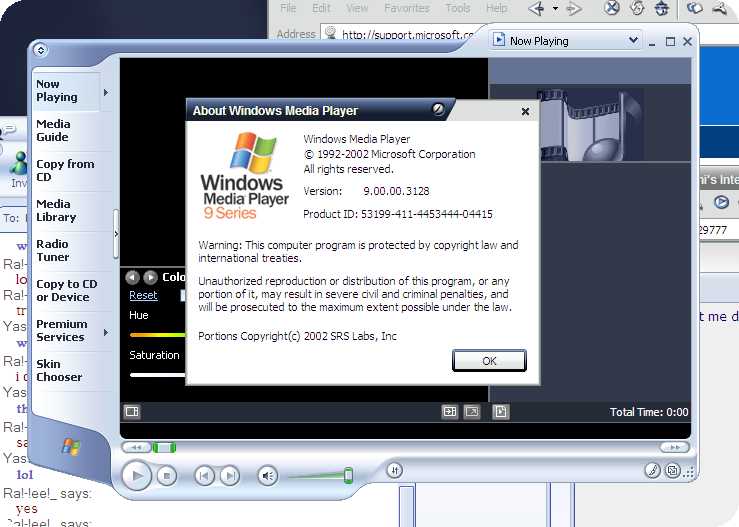Open Back history dropdown arrow in IE
The width and height of the screenshot is (739, 527).
pos(555,8)
